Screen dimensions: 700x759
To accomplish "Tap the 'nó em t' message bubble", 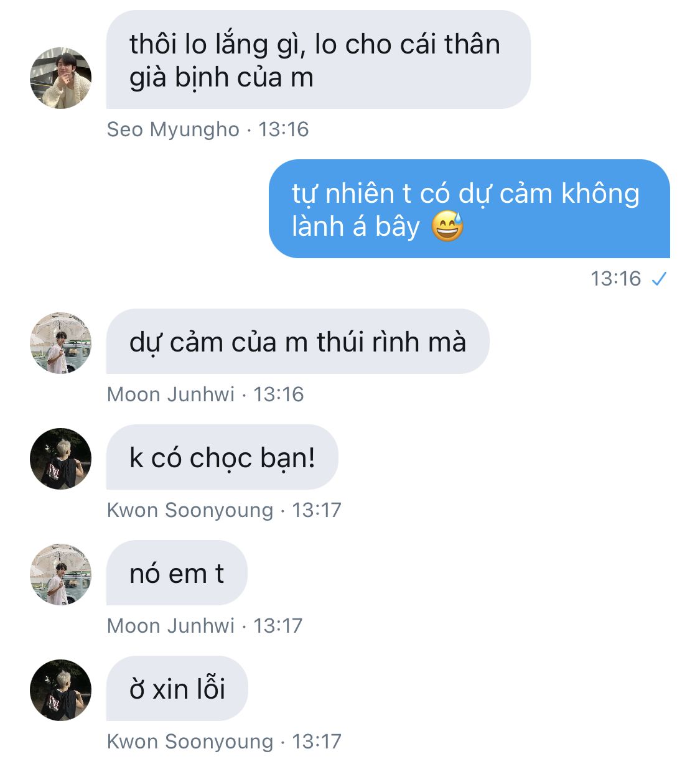I will point(177,573).
